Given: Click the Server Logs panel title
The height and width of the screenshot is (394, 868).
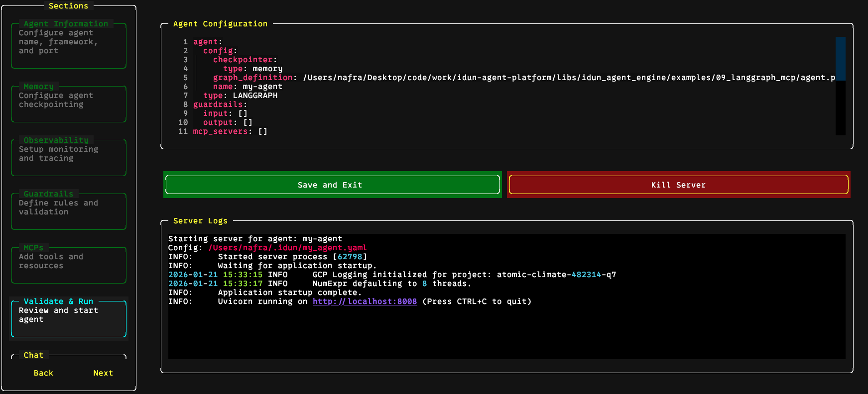Looking at the screenshot, I should click(200, 221).
